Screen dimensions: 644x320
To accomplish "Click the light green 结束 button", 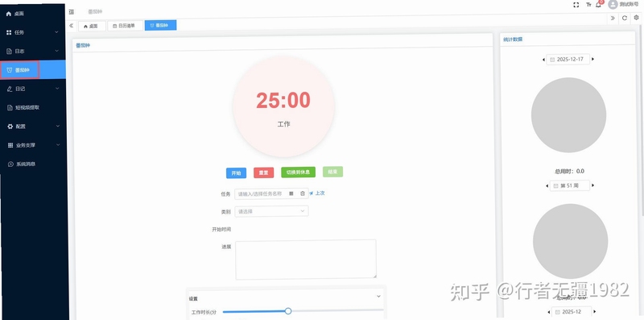I will pos(332,172).
